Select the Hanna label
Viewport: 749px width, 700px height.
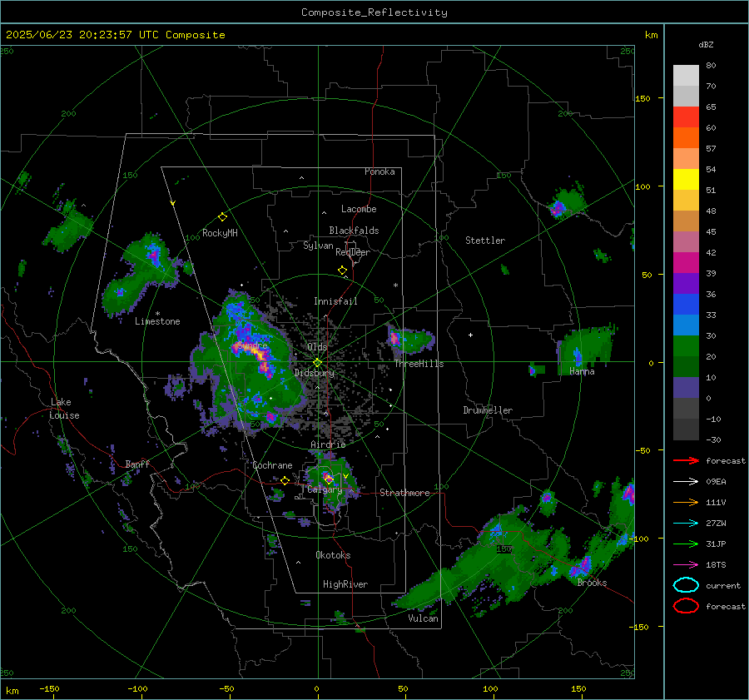pyautogui.click(x=582, y=371)
